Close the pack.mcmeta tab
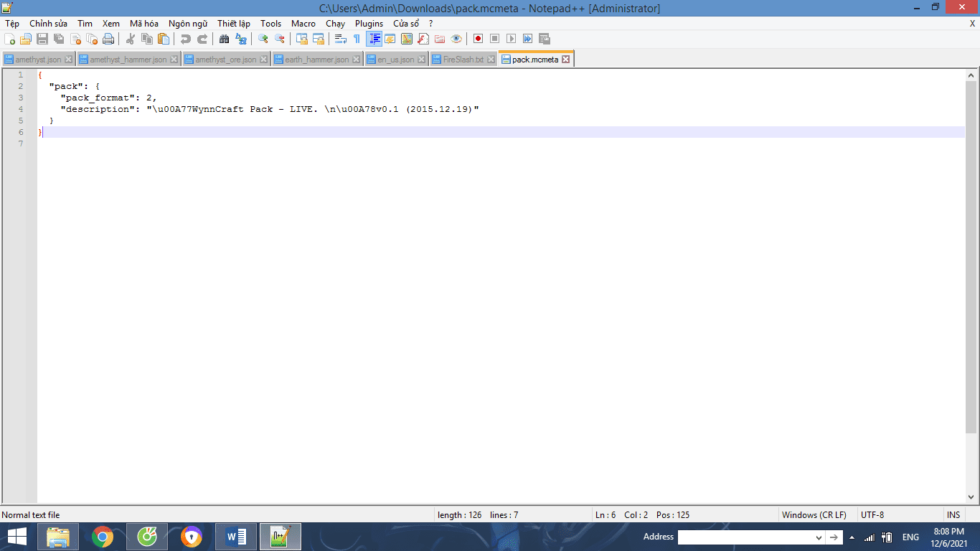 565,60
